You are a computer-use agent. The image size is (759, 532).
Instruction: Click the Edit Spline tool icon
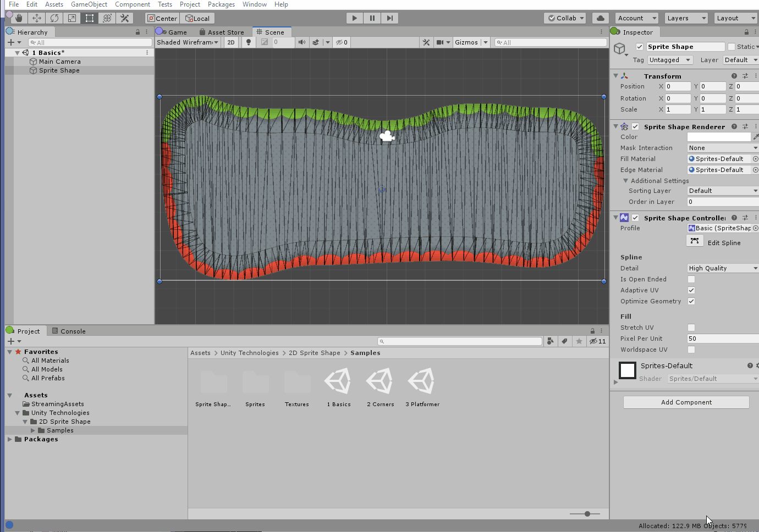pos(695,241)
